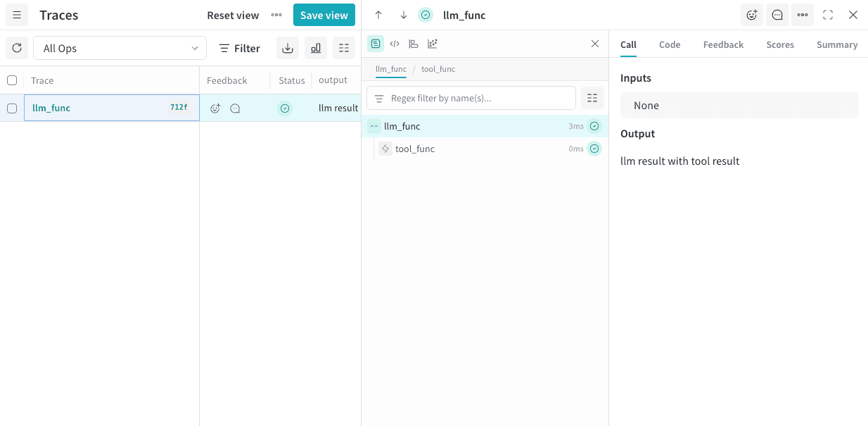Click the Reset view button
Image resolution: width=868 pixels, height=426 pixels.
tap(233, 15)
